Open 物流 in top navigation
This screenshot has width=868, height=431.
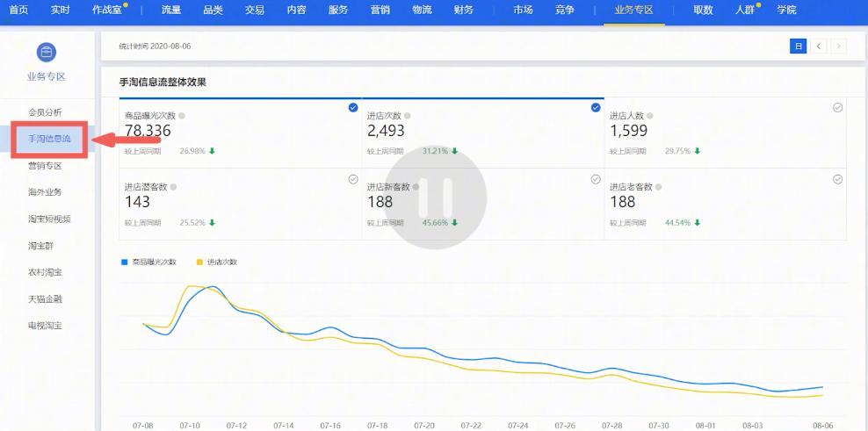[x=422, y=10]
